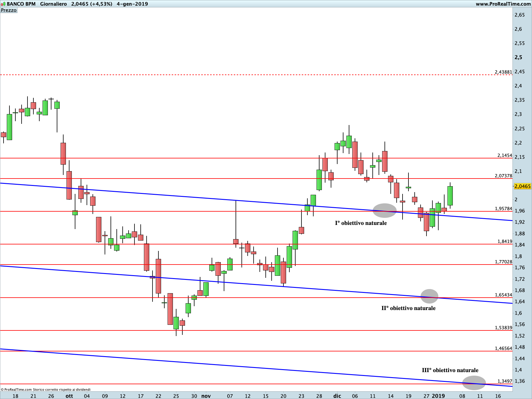Viewport: 532px width, 399px height.
Task: Click the 1,95784 horizontal level label
Action: 503,208
